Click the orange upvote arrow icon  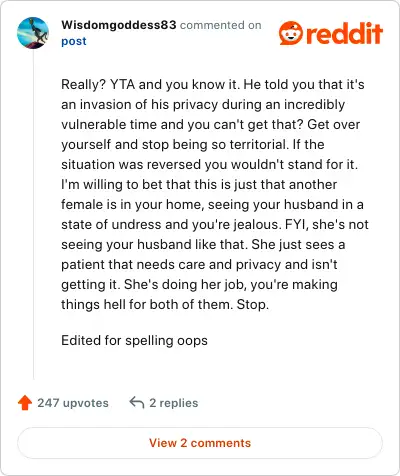[x=25, y=403]
